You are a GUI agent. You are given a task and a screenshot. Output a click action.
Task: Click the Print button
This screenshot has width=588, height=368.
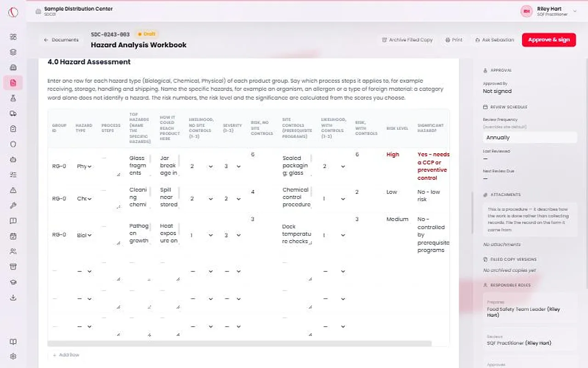(454, 40)
